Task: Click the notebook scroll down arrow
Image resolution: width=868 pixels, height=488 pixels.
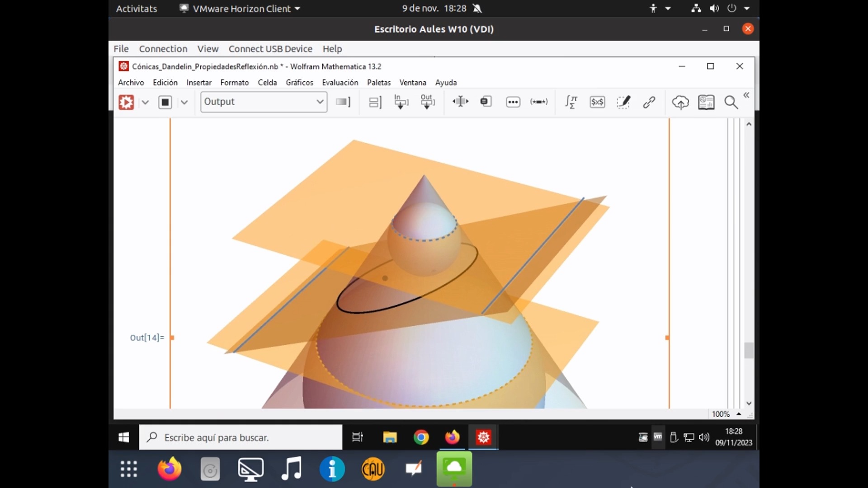Action: tap(749, 403)
